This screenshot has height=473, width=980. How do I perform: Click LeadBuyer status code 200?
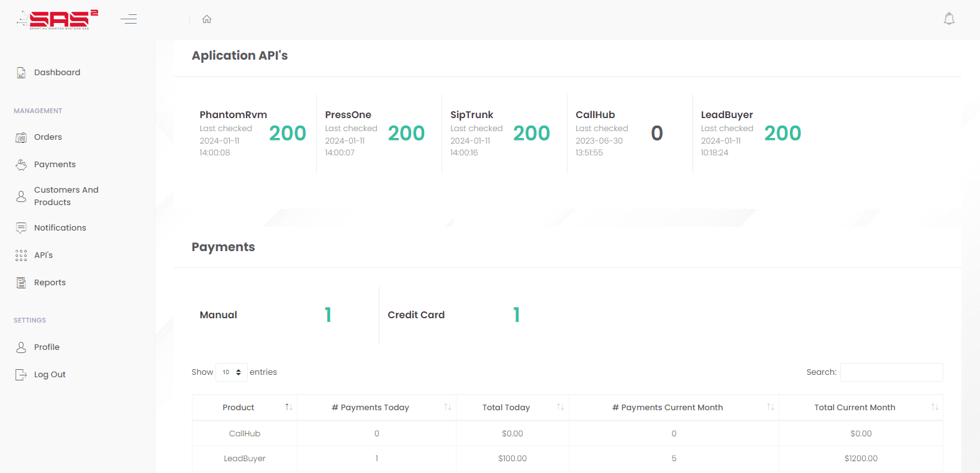coord(783,133)
